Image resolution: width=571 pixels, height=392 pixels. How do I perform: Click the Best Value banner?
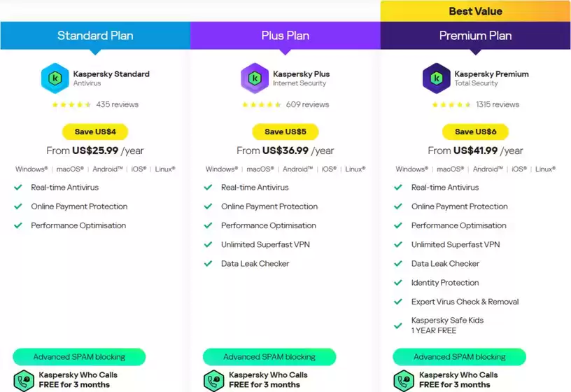(475, 11)
